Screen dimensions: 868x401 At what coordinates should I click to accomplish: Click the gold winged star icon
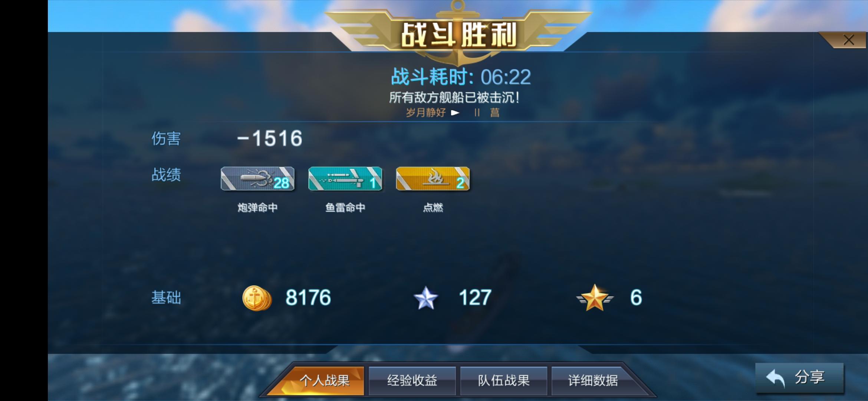(x=595, y=298)
